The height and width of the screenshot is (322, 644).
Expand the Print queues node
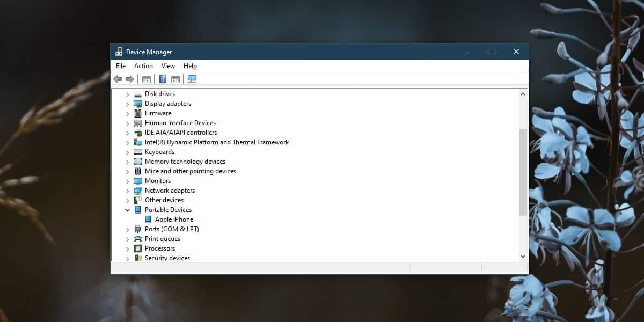coord(127,239)
